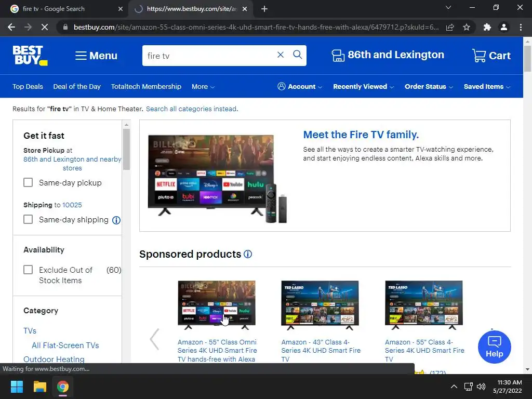Open the 86th and Lexington store locator
Image resolution: width=532 pixels, height=399 pixels.
[x=388, y=55]
